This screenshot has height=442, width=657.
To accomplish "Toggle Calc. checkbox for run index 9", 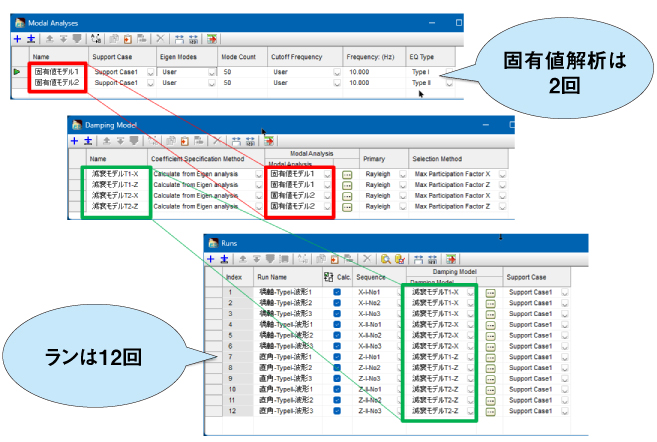I will [337, 378].
